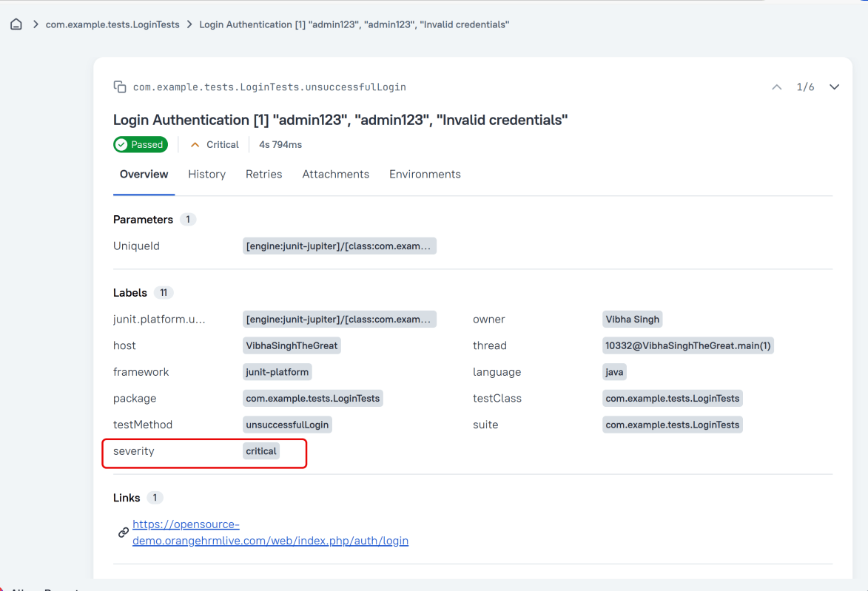Go to previous test result arrow
Image resolution: width=868 pixels, height=591 pixels.
(x=776, y=87)
